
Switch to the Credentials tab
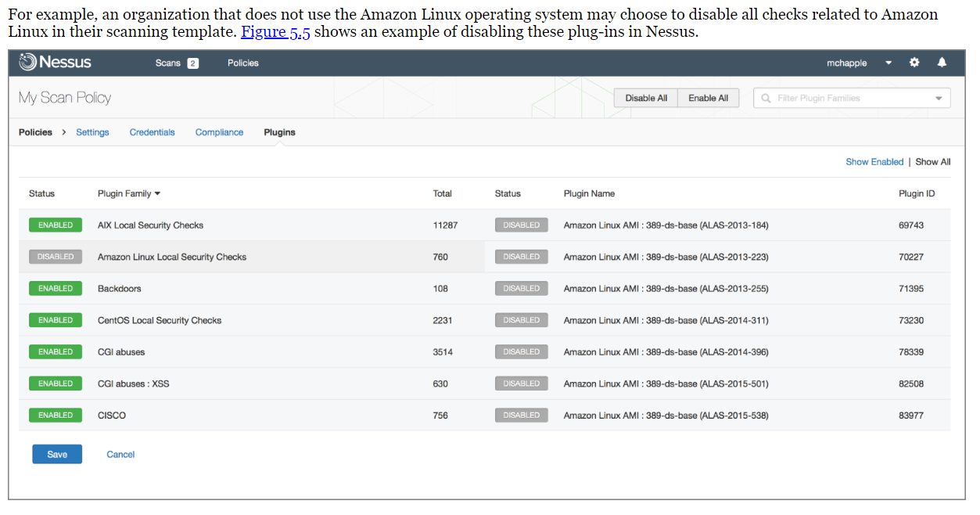[153, 132]
